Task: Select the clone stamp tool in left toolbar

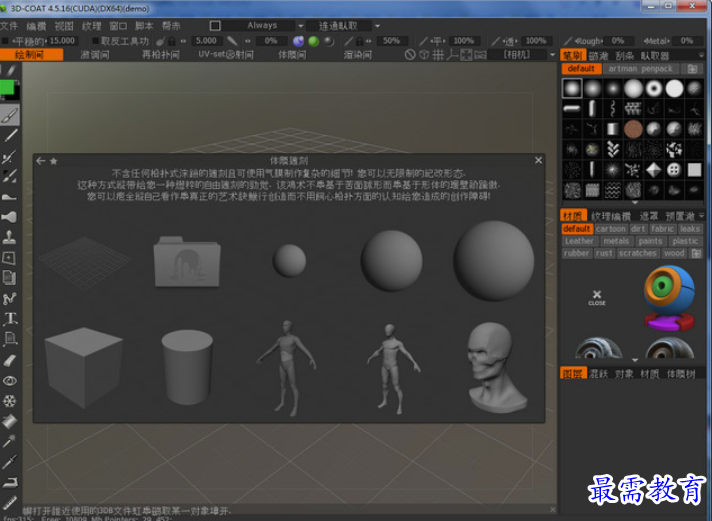Action: (10, 237)
